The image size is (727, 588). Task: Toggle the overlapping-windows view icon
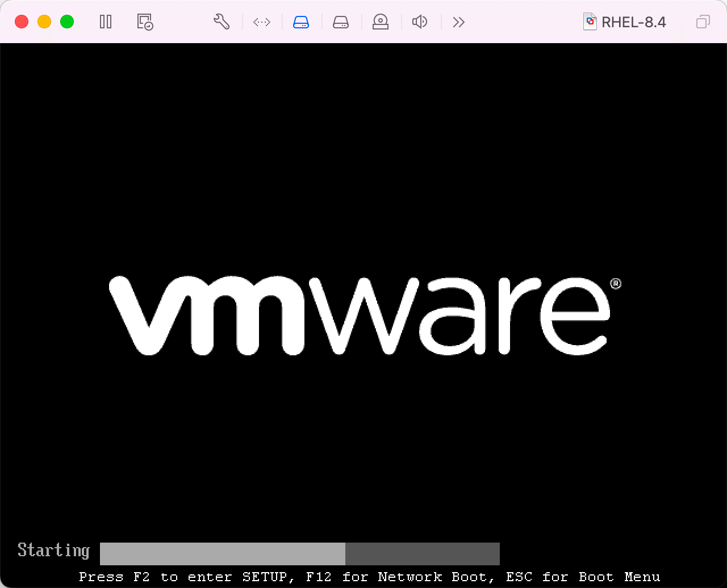pyautogui.click(x=703, y=22)
